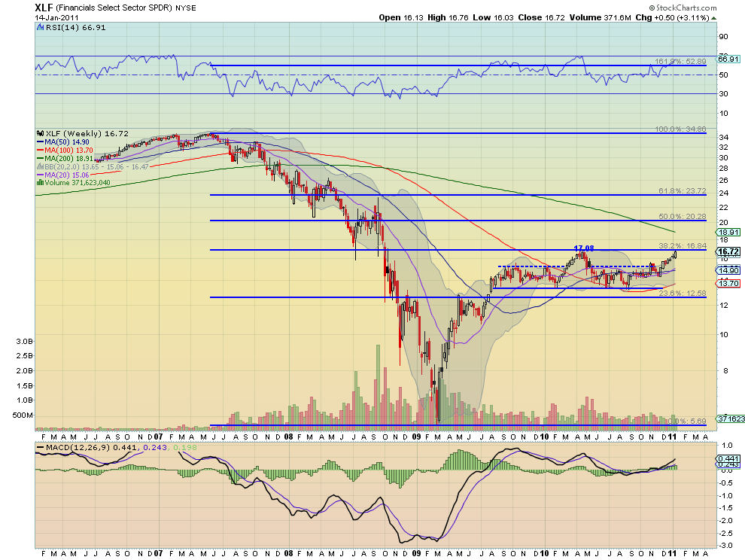Click the green MA(200) legend line swatch
This screenshot has height=560, width=745.
pos(41,158)
